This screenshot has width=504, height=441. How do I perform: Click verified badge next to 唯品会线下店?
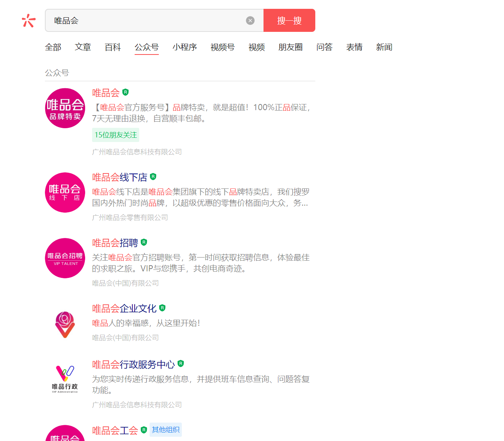pyautogui.click(x=153, y=177)
